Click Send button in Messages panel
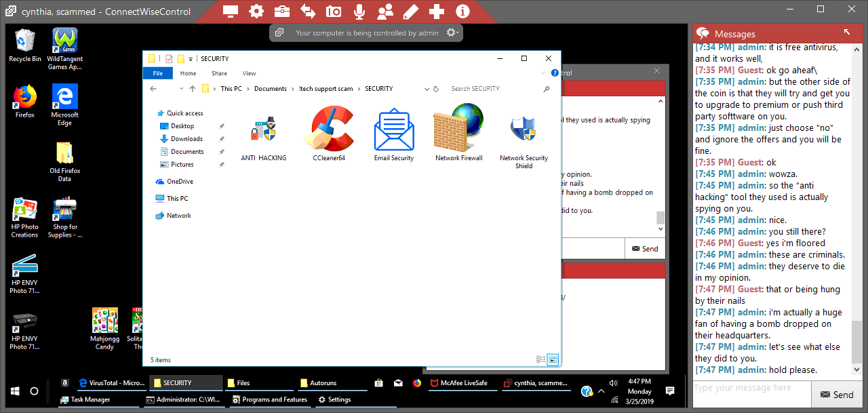This screenshot has width=868, height=413. point(837,395)
